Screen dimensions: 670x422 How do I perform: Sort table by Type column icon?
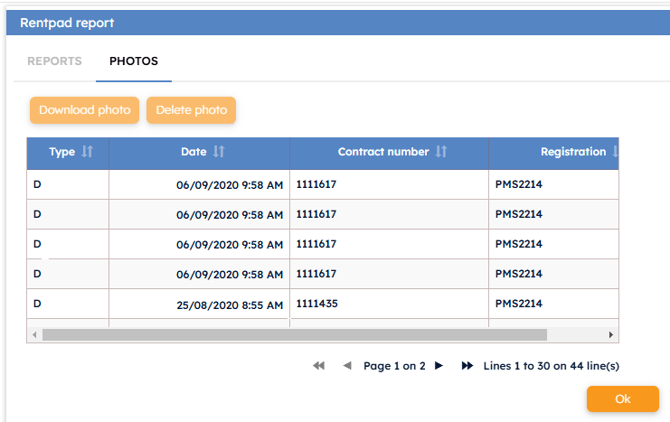[87, 152]
